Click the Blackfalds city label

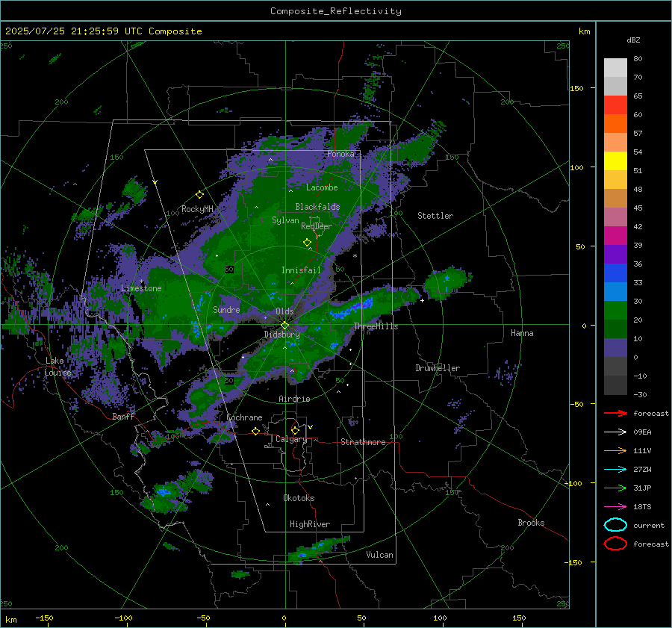coord(317,207)
